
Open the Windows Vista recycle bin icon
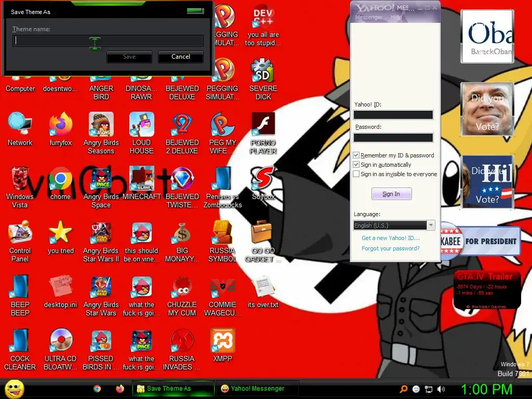20,187
